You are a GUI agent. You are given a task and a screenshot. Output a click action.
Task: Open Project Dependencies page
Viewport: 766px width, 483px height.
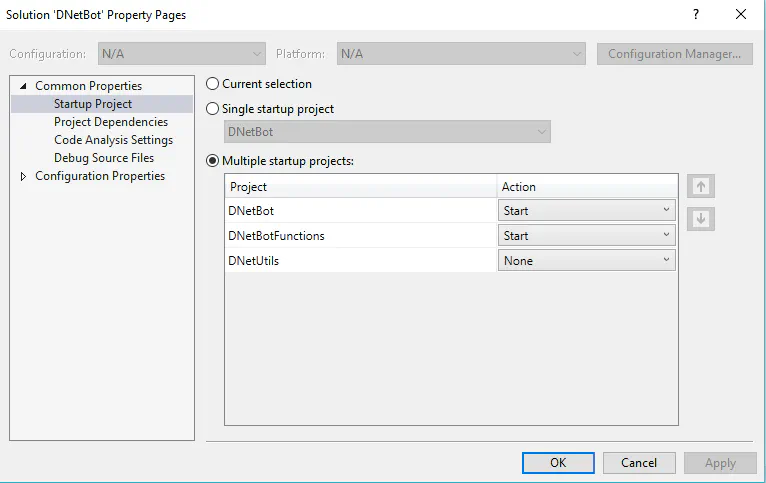coord(111,122)
